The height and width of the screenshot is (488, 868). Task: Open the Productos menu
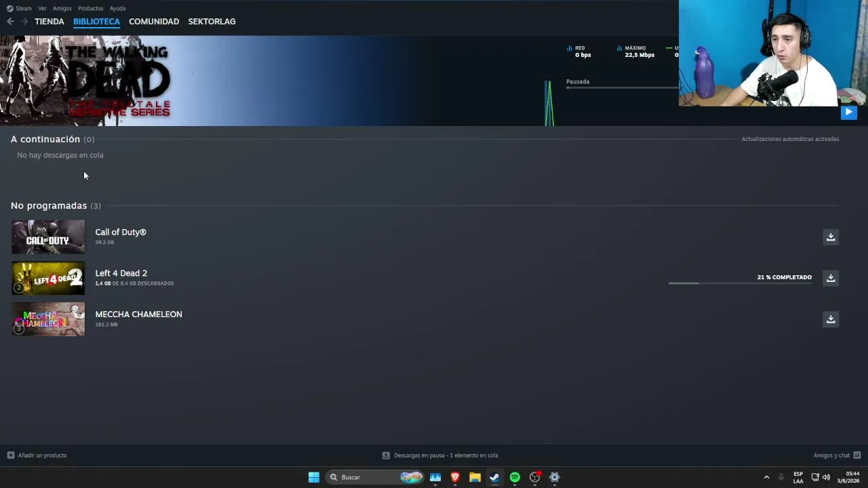[x=90, y=8]
